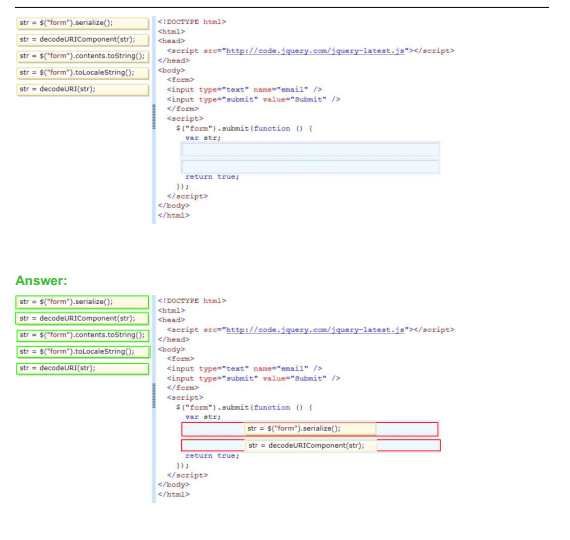Click submit input line in Answer code
The height and width of the screenshot is (540, 570).
pos(253,378)
